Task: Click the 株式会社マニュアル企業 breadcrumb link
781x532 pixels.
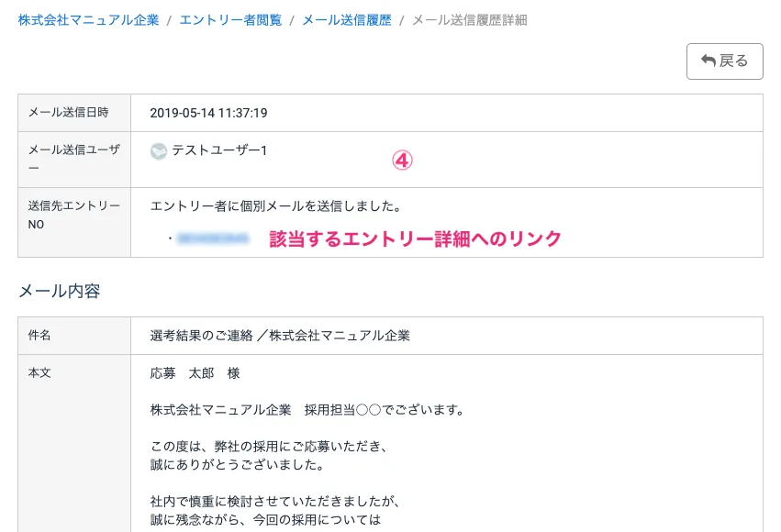Action: click(88, 20)
